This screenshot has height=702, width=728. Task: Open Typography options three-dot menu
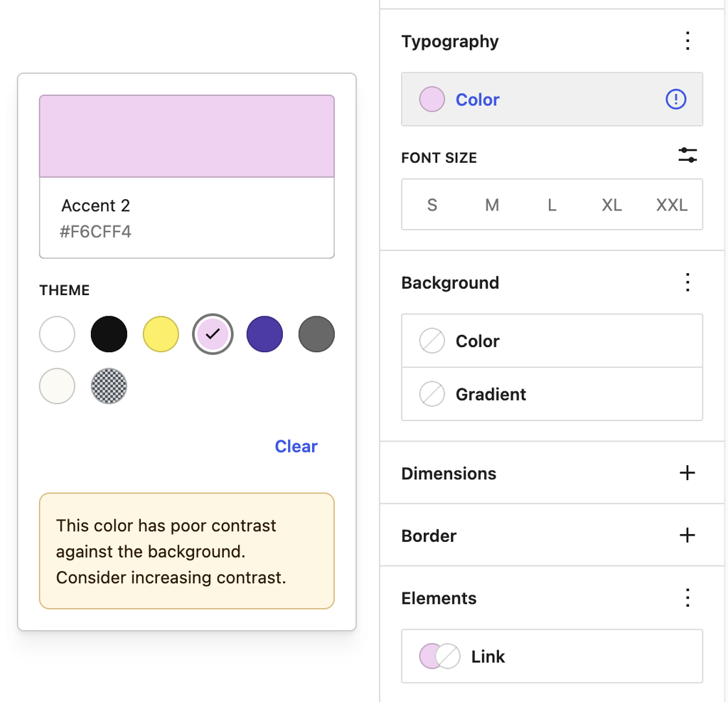coord(687,41)
